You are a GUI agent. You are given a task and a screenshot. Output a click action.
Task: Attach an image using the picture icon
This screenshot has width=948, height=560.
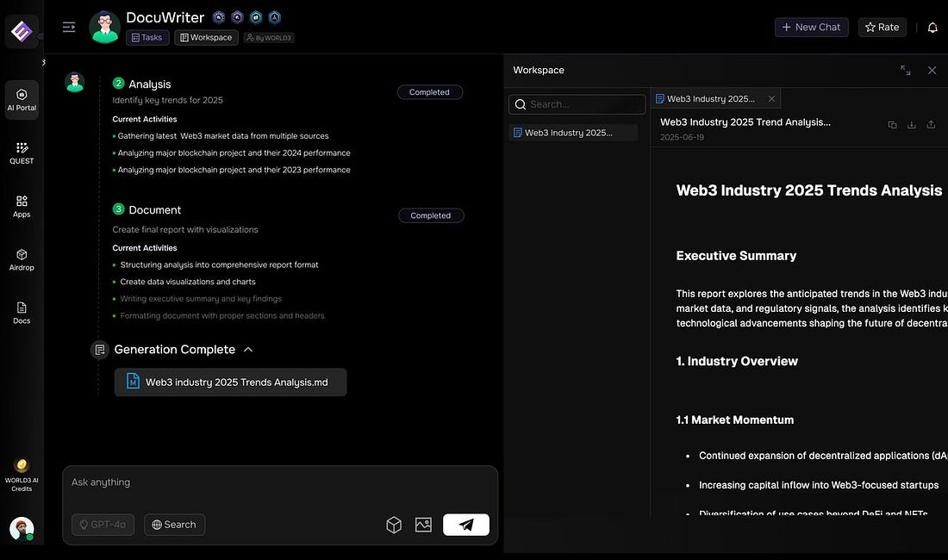pyautogui.click(x=422, y=525)
